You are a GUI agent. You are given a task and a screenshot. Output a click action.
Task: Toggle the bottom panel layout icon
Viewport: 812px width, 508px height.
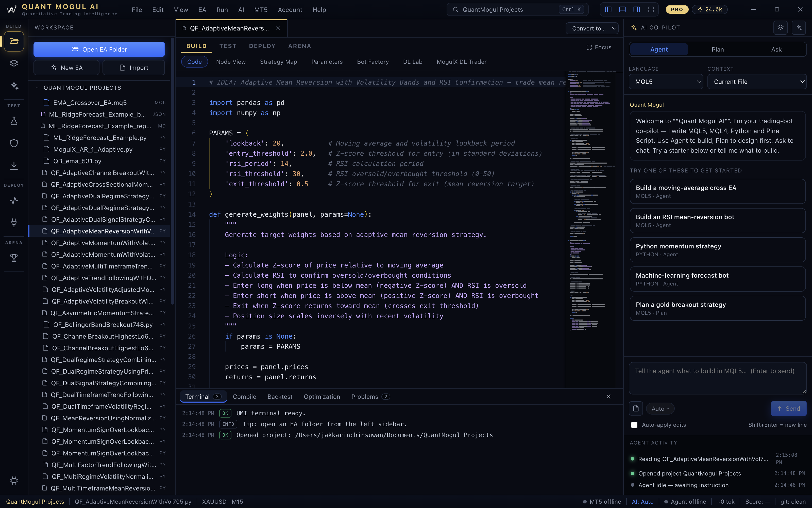(x=622, y=9)
